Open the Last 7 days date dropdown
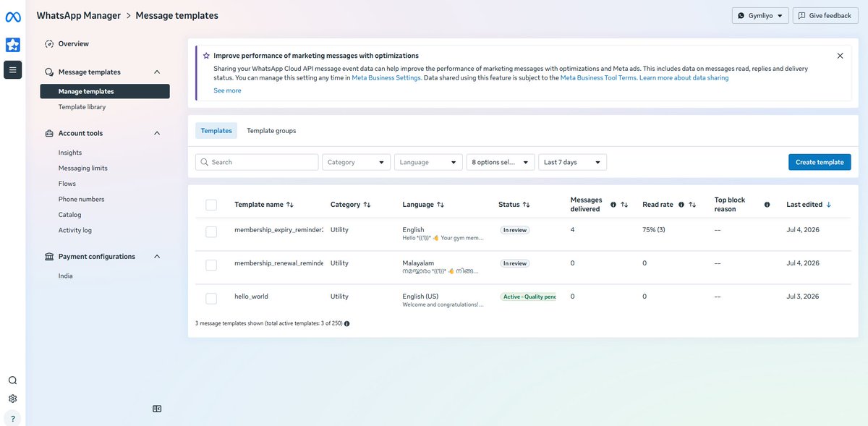The height and width of the screenshot is (426, 868). [573, 162]
